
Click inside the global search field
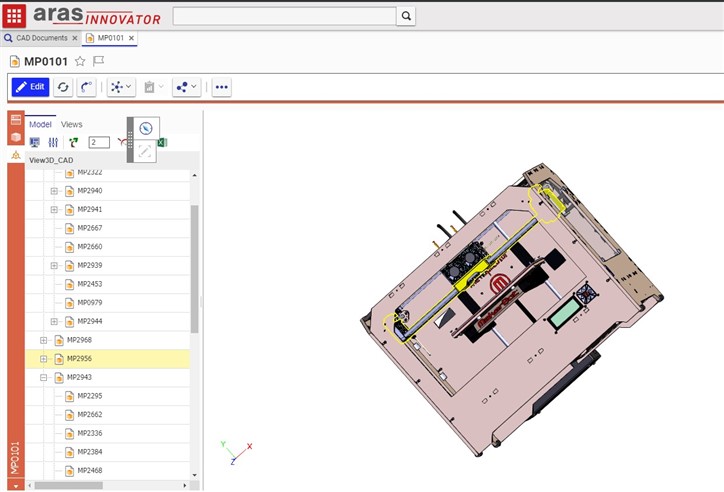284,16
